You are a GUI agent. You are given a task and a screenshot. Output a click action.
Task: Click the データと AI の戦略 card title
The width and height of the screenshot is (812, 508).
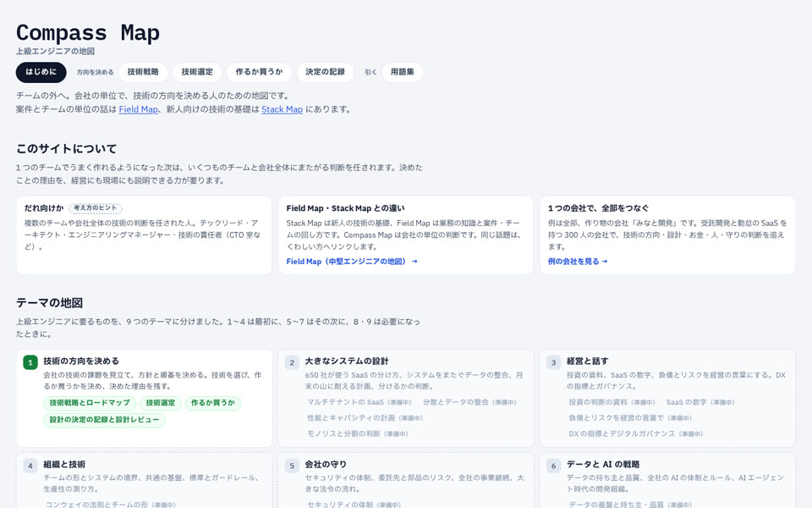click(603, 464)
